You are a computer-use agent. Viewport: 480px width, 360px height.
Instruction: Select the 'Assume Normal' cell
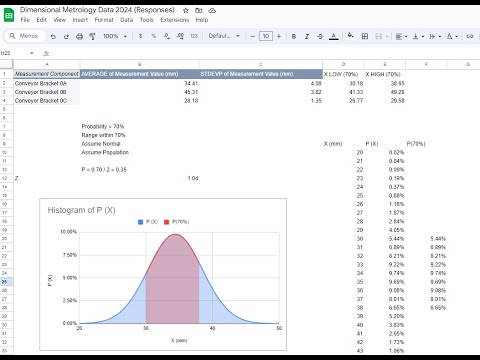pyautogui.click(x=139, y=144)
